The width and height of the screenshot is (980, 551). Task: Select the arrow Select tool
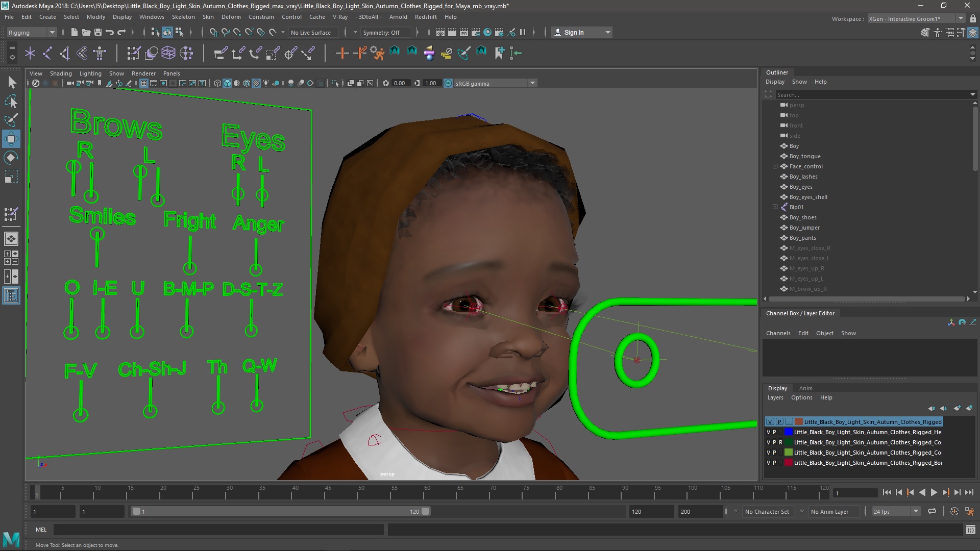11,82
